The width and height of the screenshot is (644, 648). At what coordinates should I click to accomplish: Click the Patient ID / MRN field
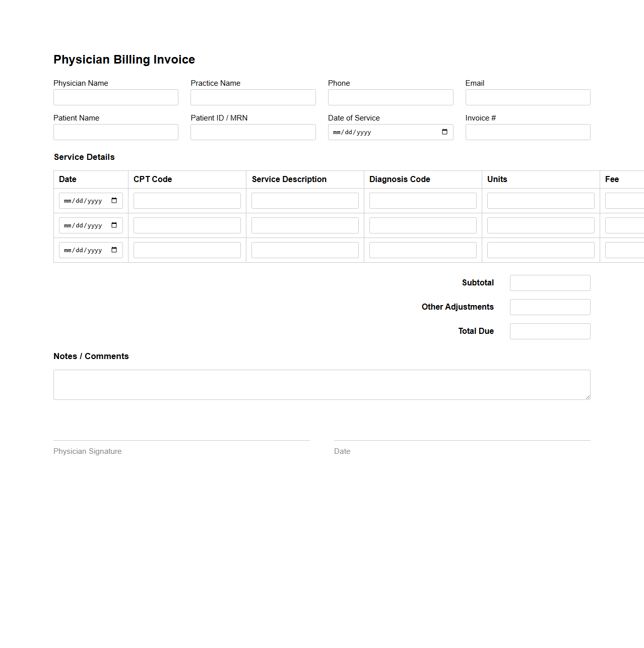252,132
